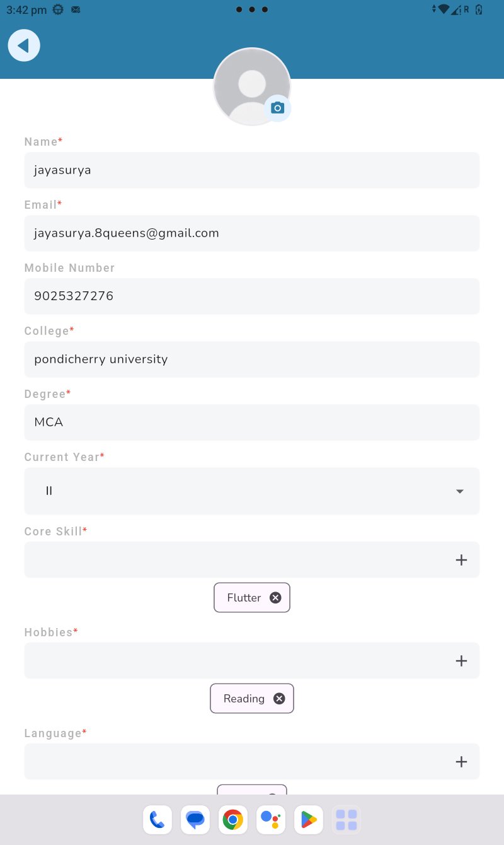Open Google Play Store from dock

pyautogui.click(x=309, y=820)
